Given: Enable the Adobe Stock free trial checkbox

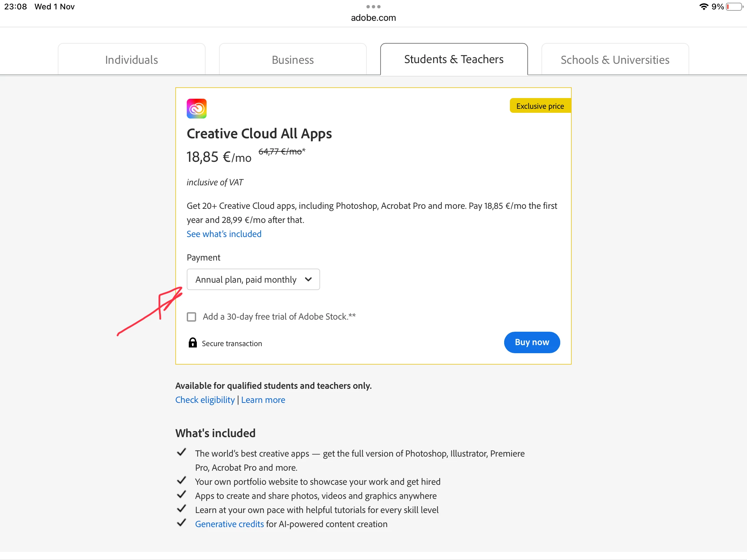Looking at the screenshot, I should pos(191,317).
